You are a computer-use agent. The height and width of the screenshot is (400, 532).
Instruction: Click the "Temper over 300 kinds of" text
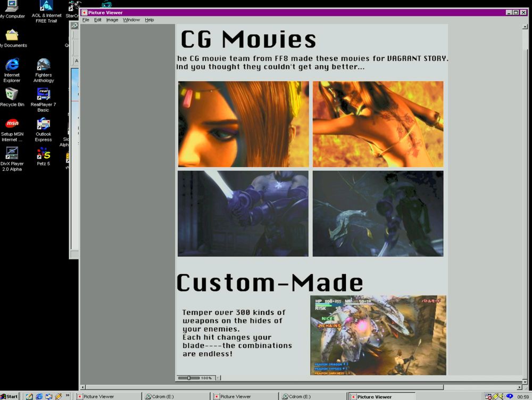click(x=234, y=313)
